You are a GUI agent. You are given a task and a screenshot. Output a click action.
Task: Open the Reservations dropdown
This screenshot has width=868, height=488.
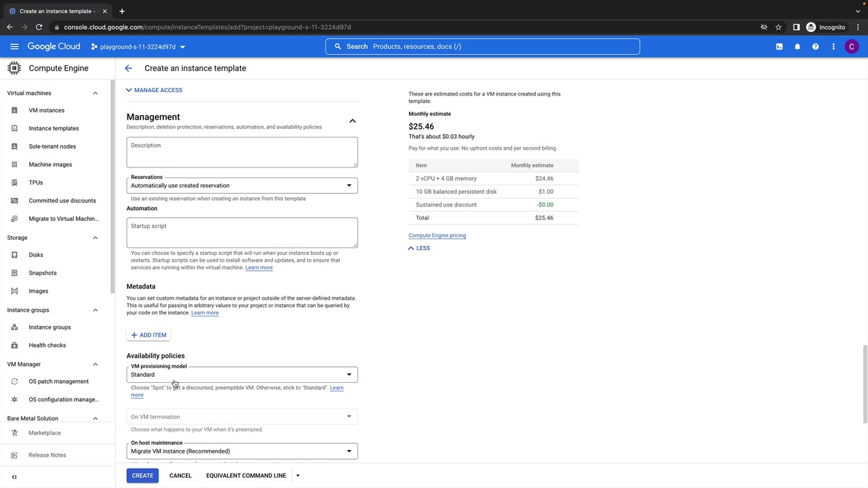pyautogui.click(x=241, y=186)
